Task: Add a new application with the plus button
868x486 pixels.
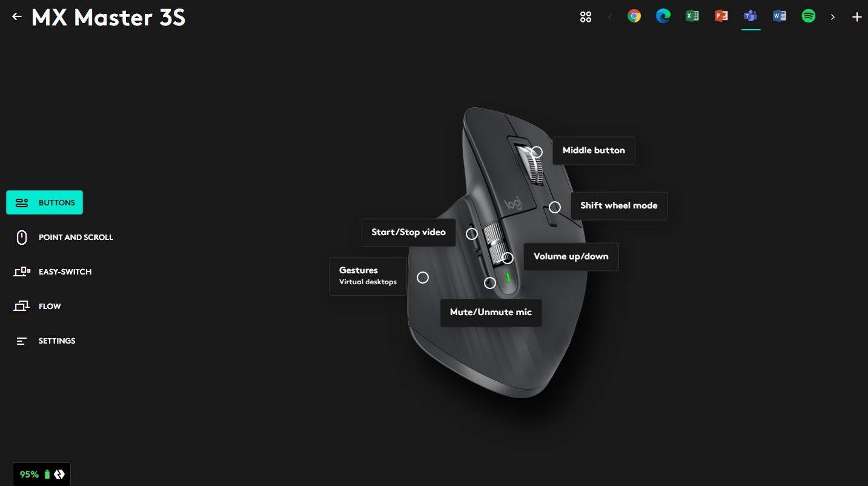Action: (x=857, y=16)
